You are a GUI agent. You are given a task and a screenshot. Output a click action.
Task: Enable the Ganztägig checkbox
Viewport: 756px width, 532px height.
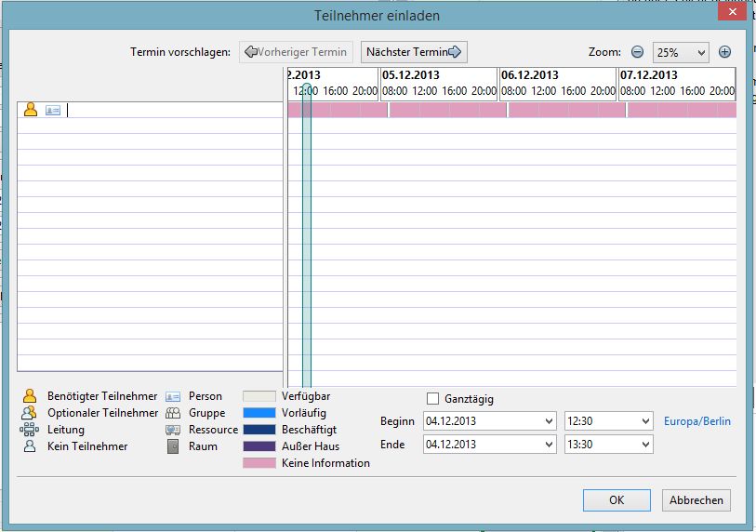coord(432,399)
